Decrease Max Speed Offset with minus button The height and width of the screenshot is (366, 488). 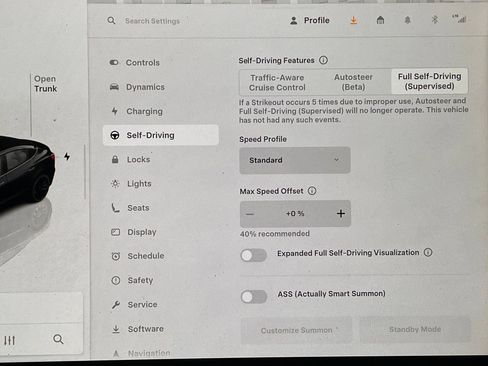(x=250, y=214)
